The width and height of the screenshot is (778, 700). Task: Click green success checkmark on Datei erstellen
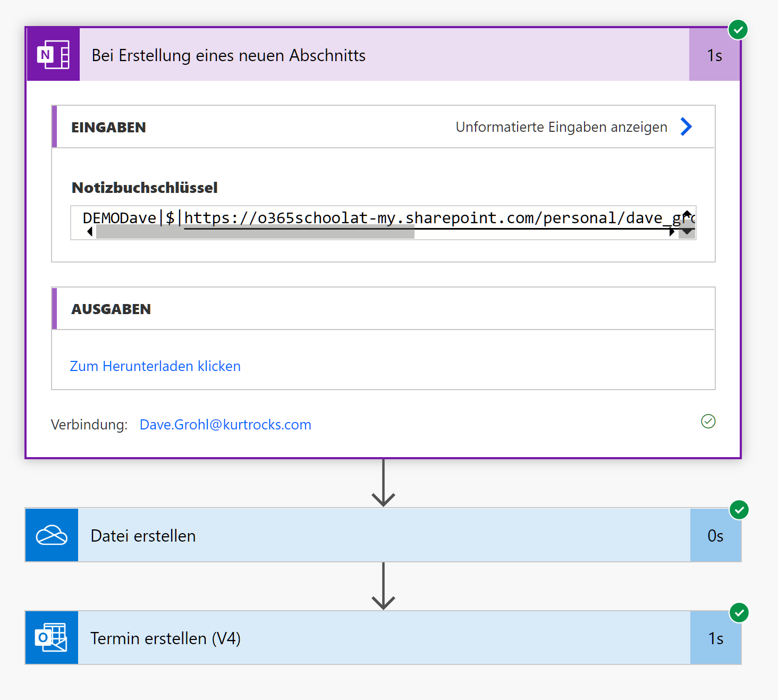pos(739,510)
